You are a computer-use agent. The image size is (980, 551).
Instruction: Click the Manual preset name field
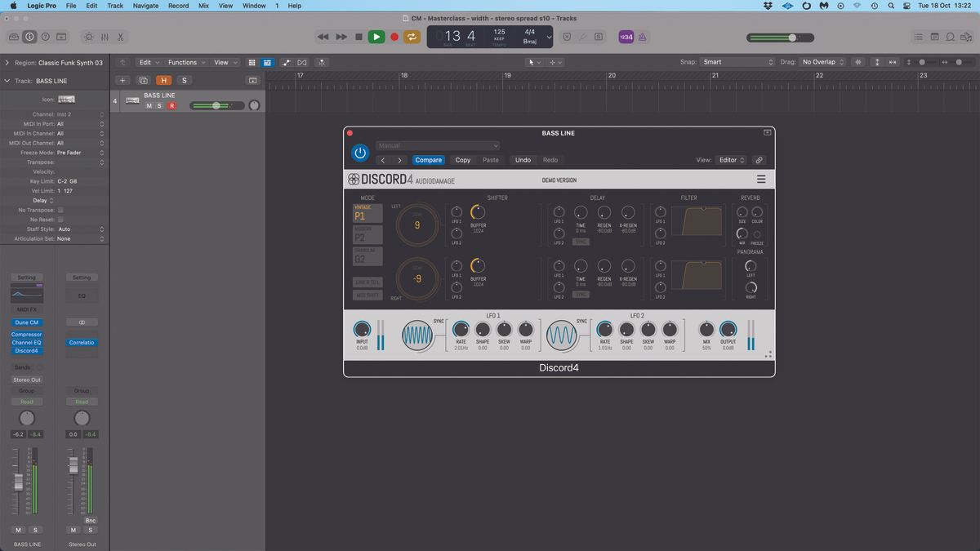437,145
